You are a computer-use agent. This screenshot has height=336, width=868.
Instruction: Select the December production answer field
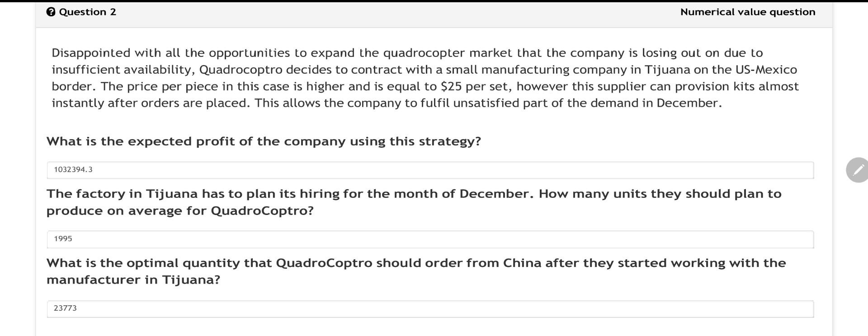tap(429, 238)
